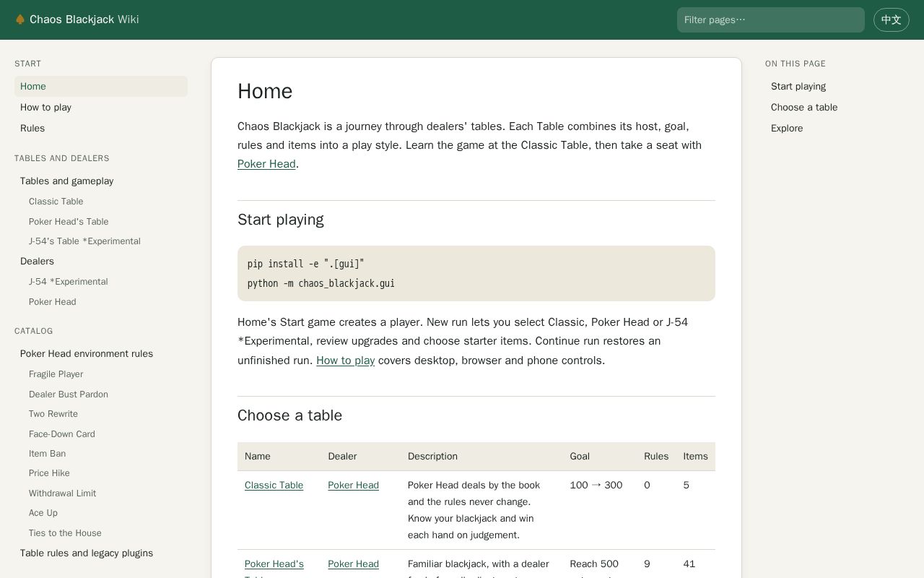Screen dimensions: 924x578
Task: Click the spade logo icon in header
Action: point(20,20)
